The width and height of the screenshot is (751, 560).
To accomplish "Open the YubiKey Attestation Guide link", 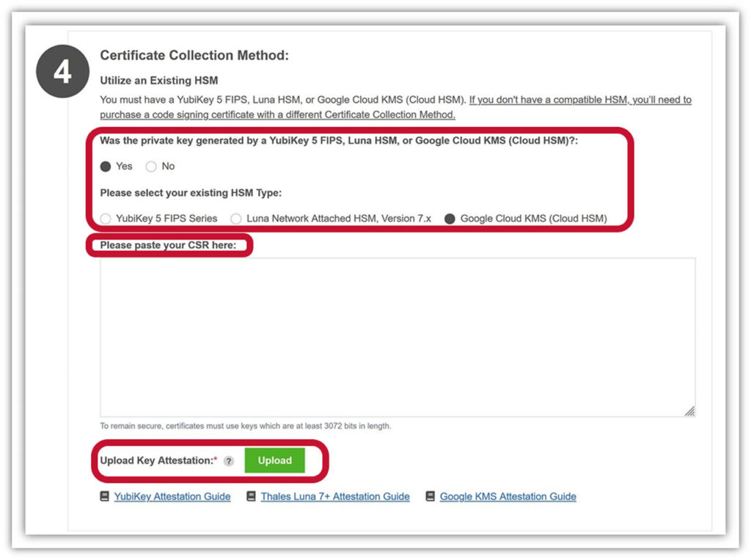I will [172, 497].
